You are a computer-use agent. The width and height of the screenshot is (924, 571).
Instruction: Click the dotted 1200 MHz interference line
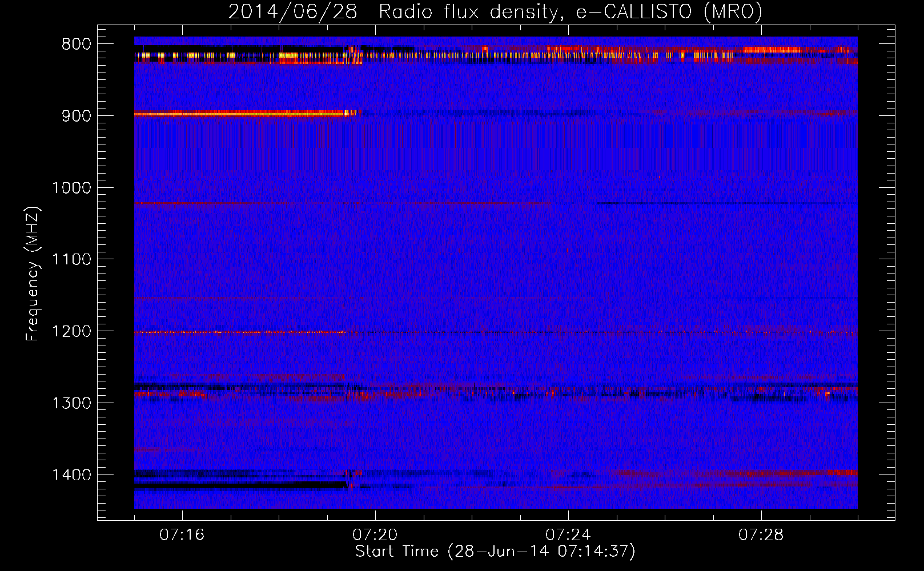(496, 332)
